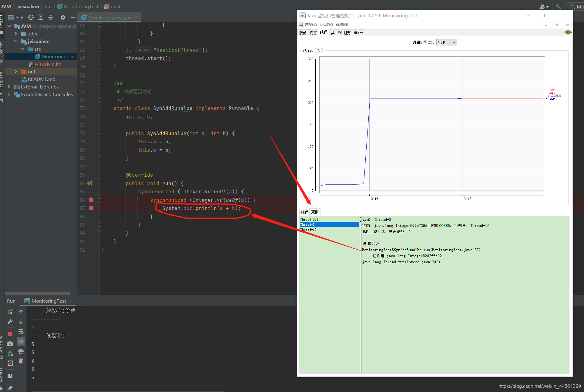The image size is (584, 392).
Task: Open README.md in project tree
Action: 42,79
